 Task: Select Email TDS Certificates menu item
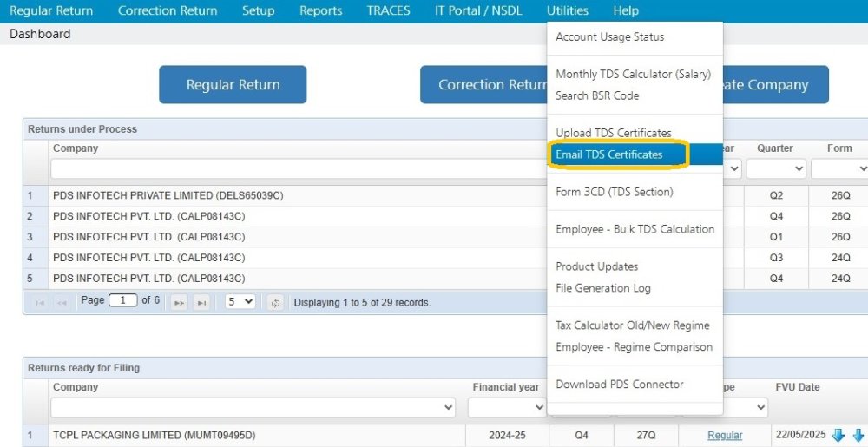609,154
